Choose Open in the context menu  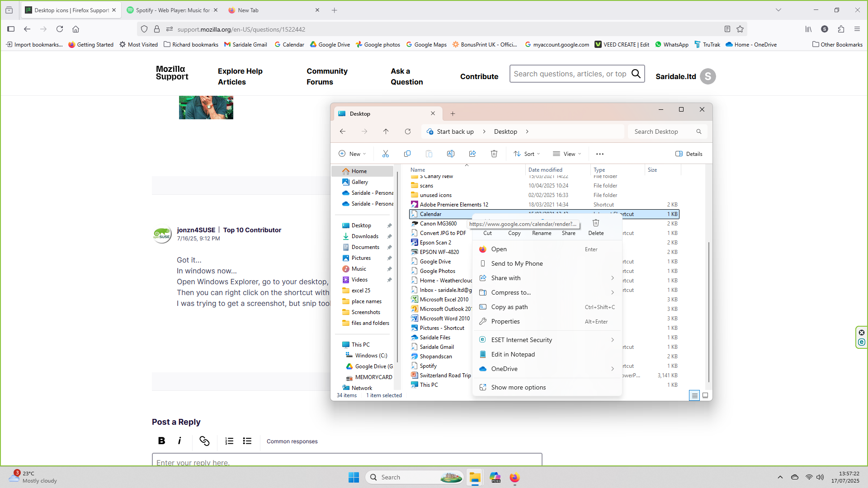point(547,249)
